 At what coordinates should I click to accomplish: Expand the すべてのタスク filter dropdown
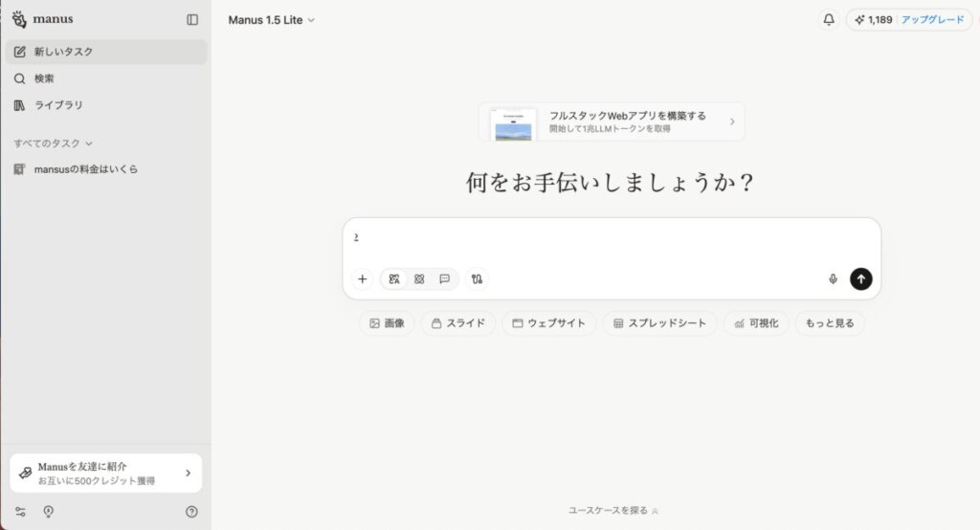click(x=54, y=144)
